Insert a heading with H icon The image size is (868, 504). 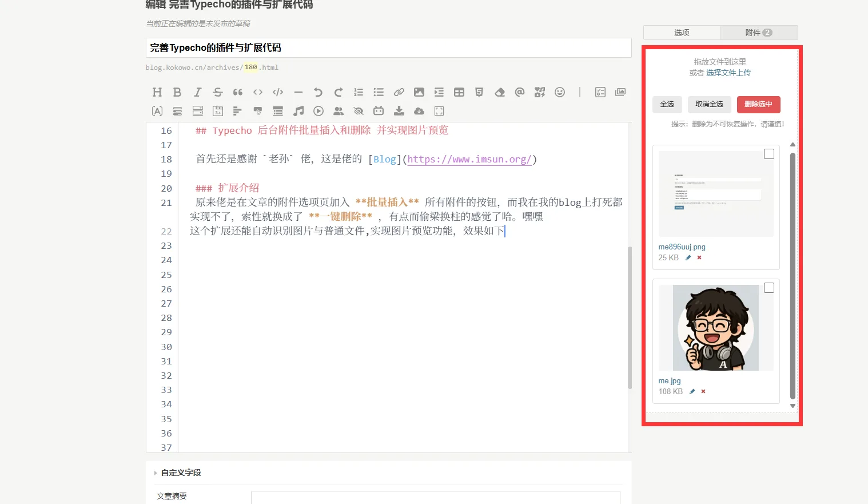coord(157,92)
